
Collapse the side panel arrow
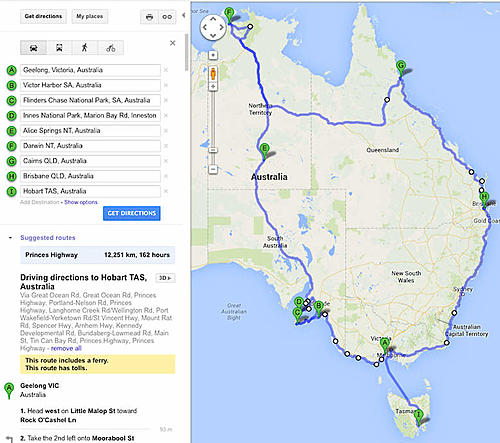[x=183, y=15]
